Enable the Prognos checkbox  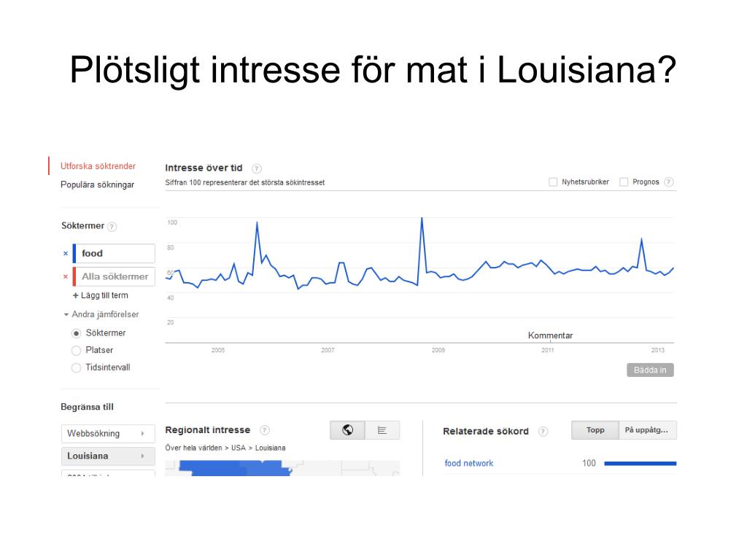[624, 182]
